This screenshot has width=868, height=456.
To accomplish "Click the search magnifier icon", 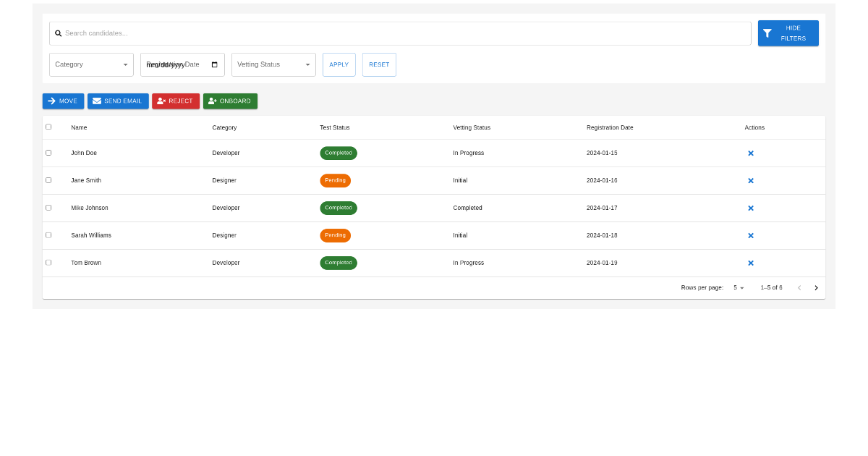I will (58, 33).
